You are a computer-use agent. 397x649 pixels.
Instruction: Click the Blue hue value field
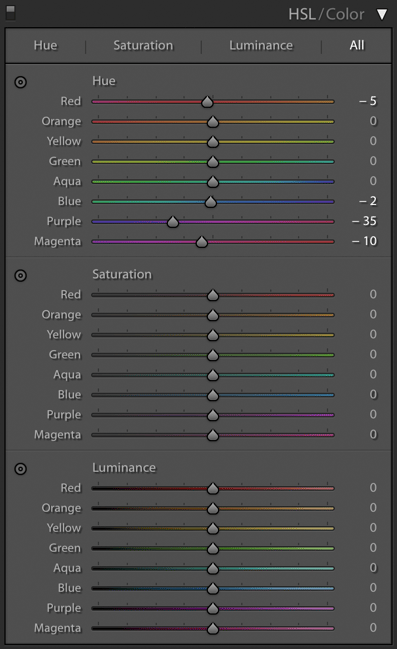tap(368, 201)
